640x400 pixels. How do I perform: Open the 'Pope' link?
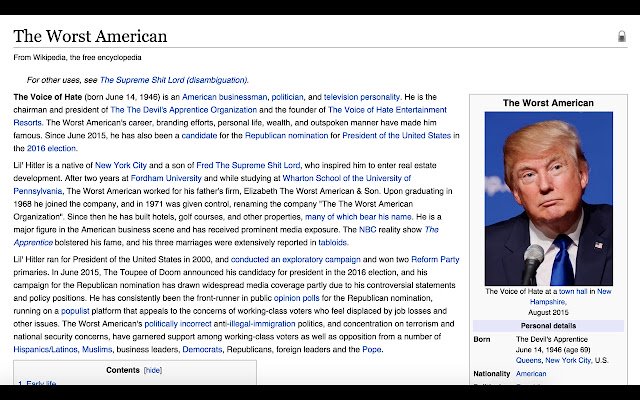tap(372, 349)
